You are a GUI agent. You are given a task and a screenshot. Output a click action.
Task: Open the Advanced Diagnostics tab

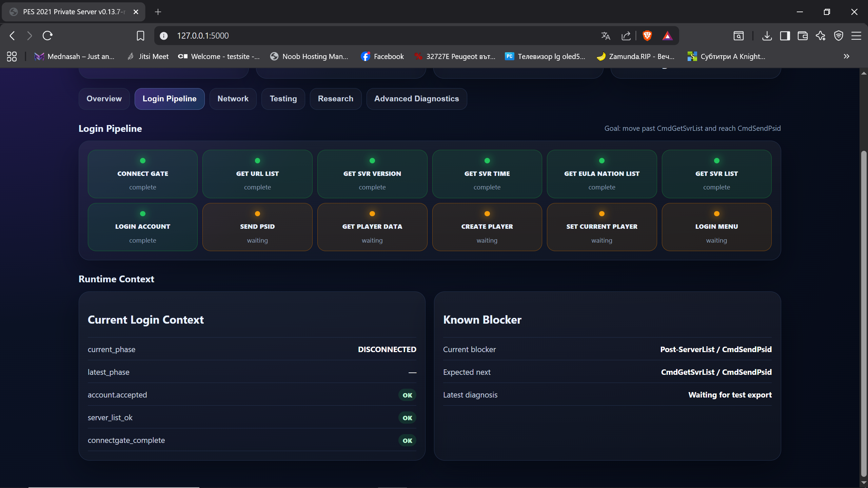(x=417, y=99)
